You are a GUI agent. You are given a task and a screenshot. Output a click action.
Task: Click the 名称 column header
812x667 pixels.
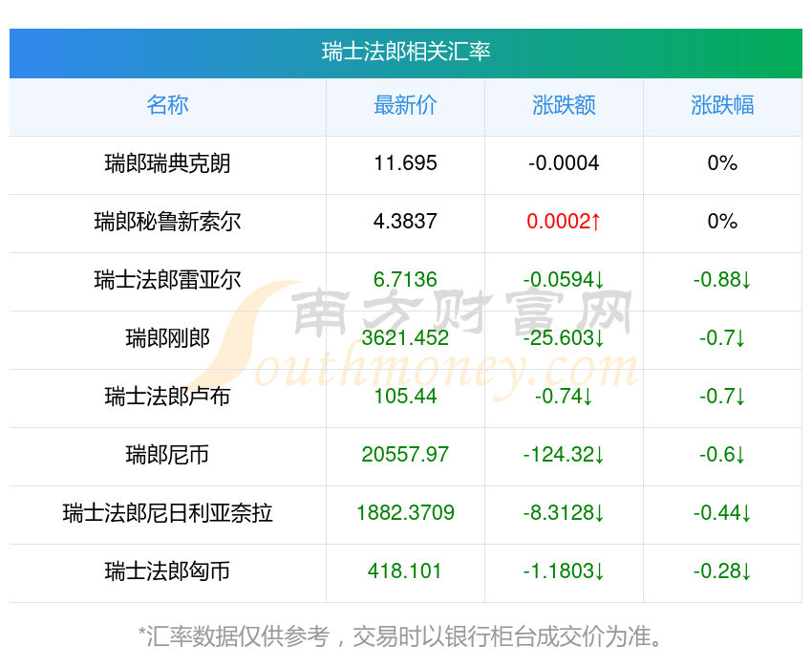pyautogui.click(x=167, y=105)
